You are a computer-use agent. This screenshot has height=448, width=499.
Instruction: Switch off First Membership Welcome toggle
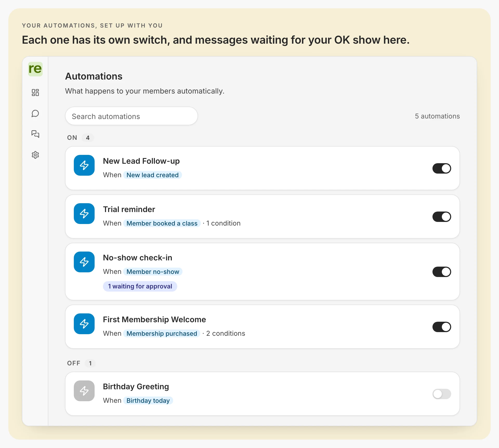point(442,327)
